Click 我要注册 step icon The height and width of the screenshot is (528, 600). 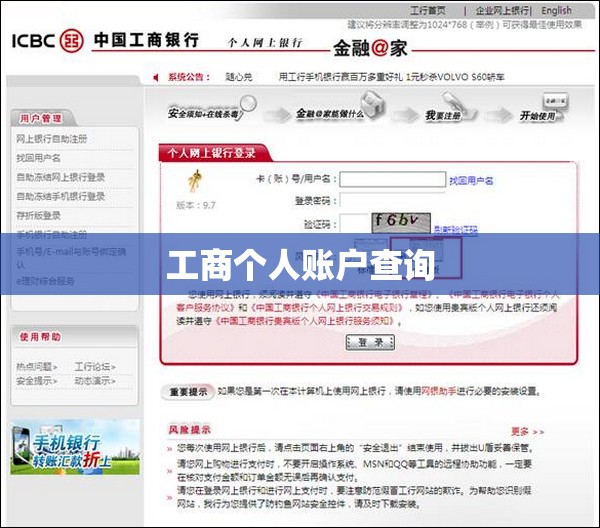451,108
